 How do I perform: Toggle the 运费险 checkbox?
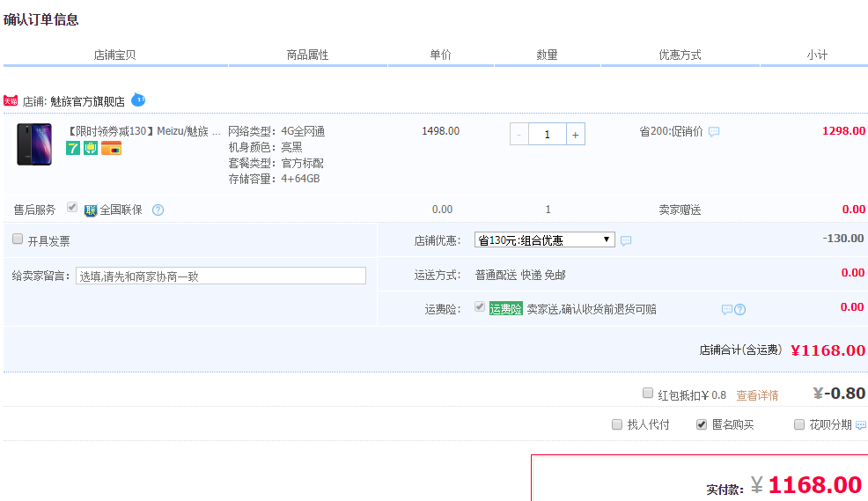coord(480,306)
